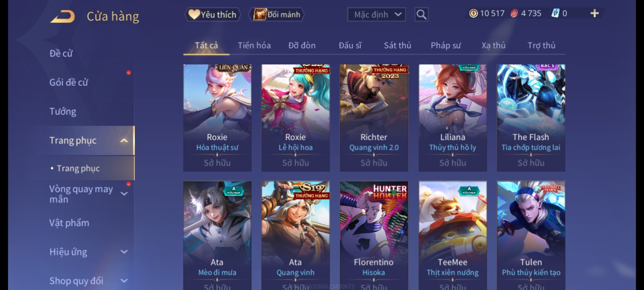Open the Mặc định sort dropdown
Image resolution: width=644 pixels, height=290 pixels.
pos(376,15)
